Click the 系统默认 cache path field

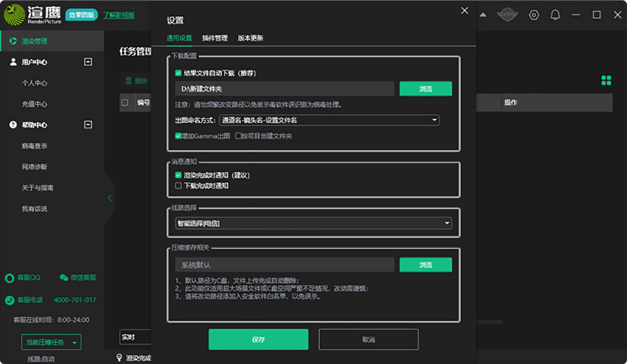click(285, 265)
